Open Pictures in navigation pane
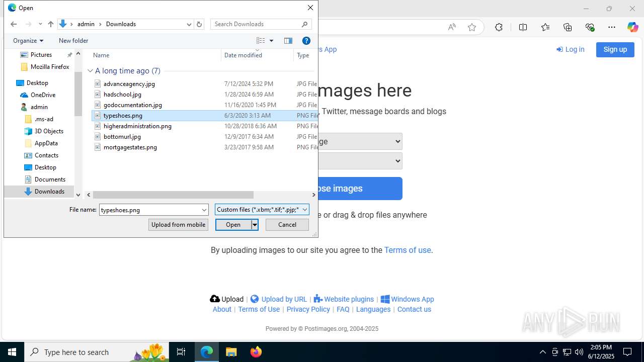 point(41,55)
